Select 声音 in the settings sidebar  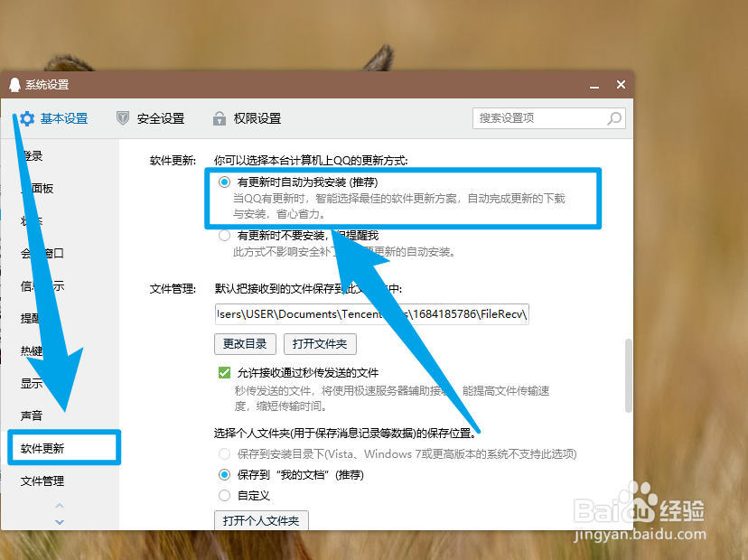[33, 415]
